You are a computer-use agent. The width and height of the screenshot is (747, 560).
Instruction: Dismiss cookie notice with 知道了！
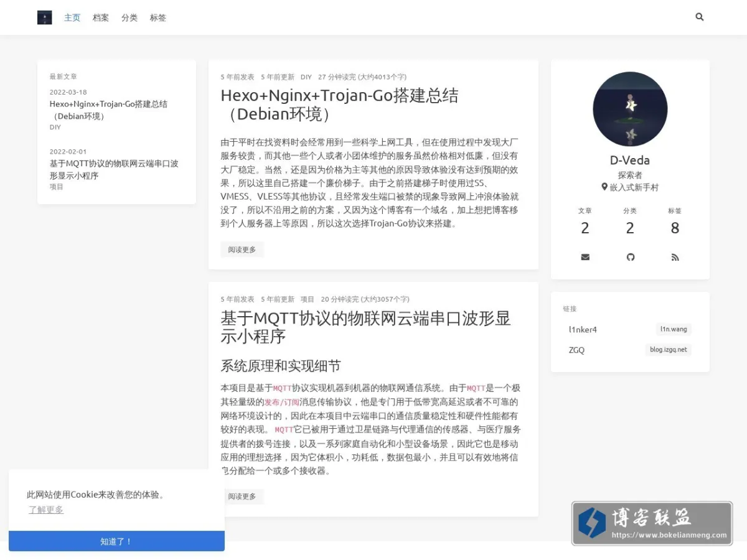pos(116,541)
